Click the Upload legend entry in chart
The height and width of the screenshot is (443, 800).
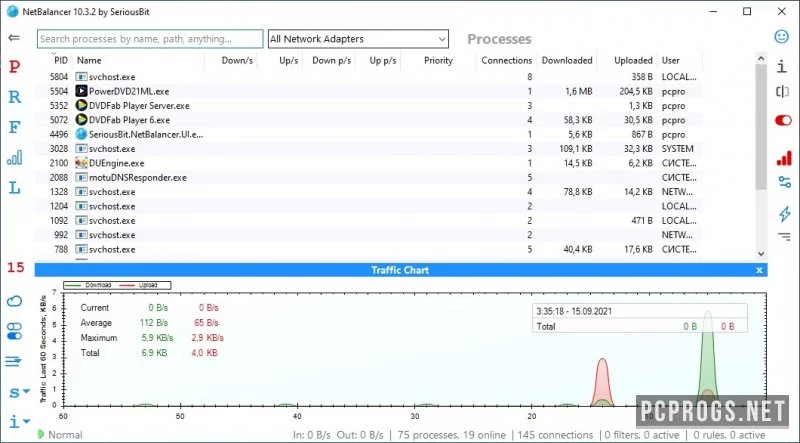[x=139, y=285]
